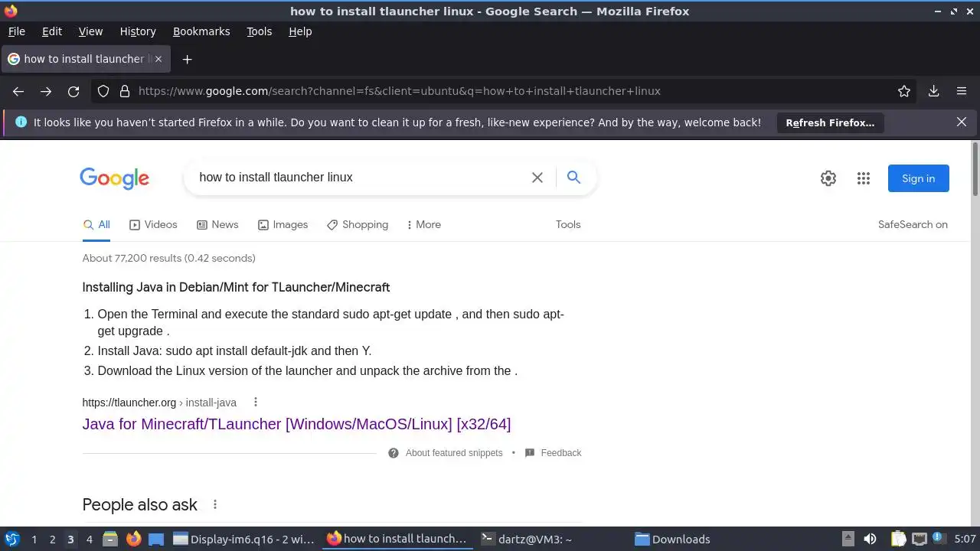
Task: Switch to Images results tab
Action: (283, 225)
